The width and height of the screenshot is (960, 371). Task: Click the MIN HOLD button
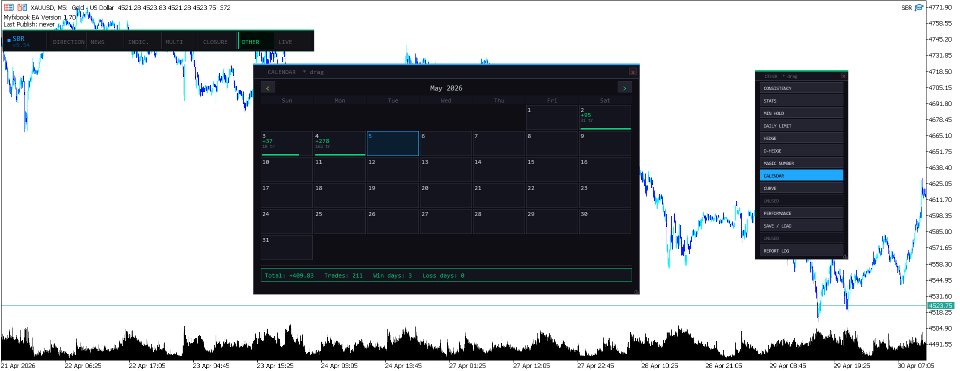coord(801,113)
